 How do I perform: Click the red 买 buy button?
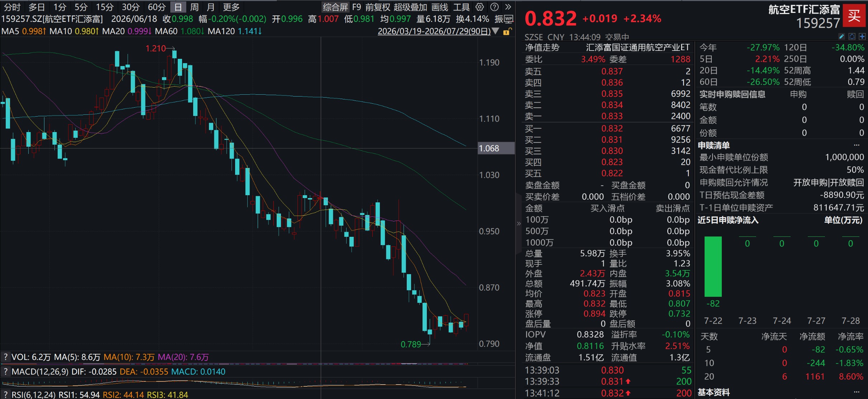854,16
